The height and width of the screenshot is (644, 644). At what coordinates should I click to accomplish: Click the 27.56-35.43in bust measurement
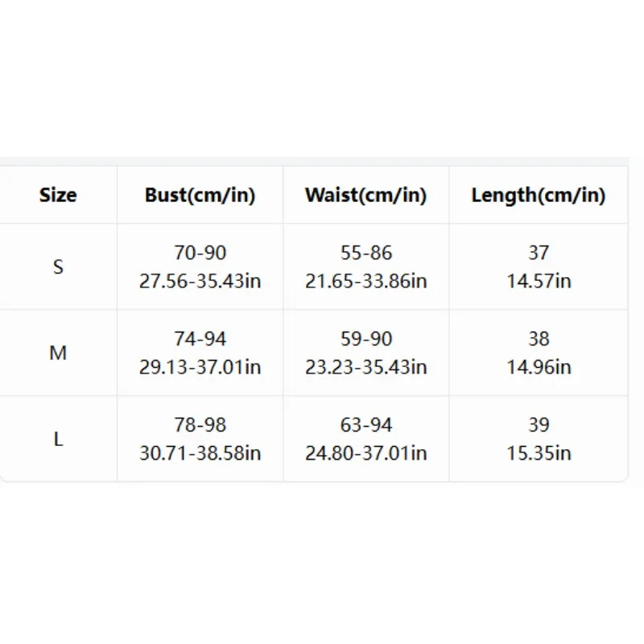click(200, 281)
